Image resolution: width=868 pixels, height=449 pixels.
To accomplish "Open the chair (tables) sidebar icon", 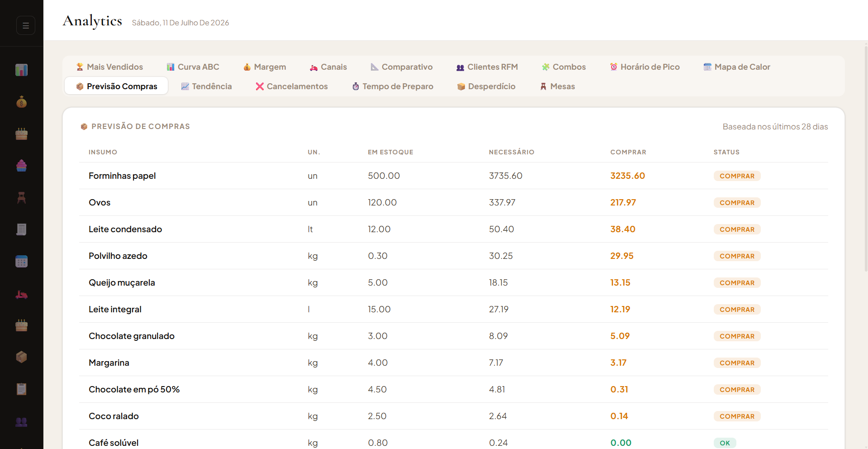I will point(21,197).
